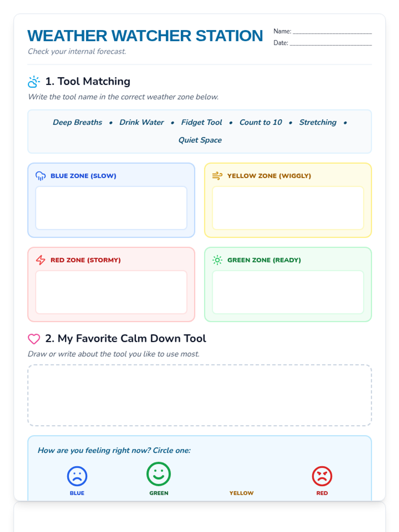
Task: Pick the Deep Breaths tool word
Action: click(77, 122)
